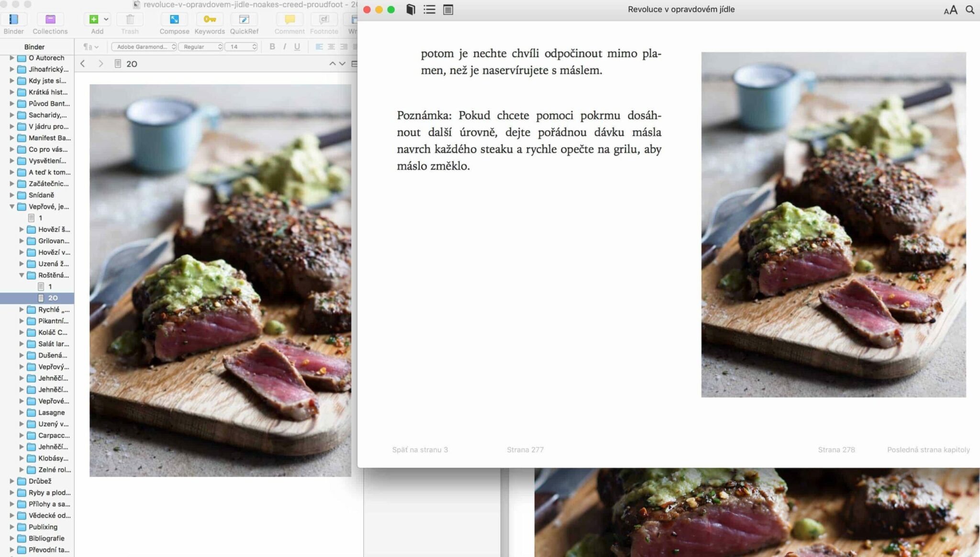Open the Adobe Garamond font dropdown

tap(144, 47)
